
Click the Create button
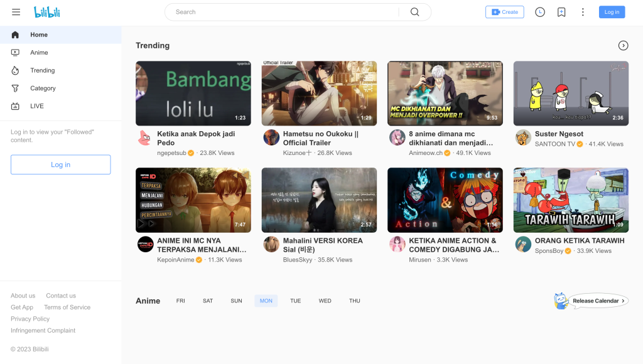tap(504, 11)
